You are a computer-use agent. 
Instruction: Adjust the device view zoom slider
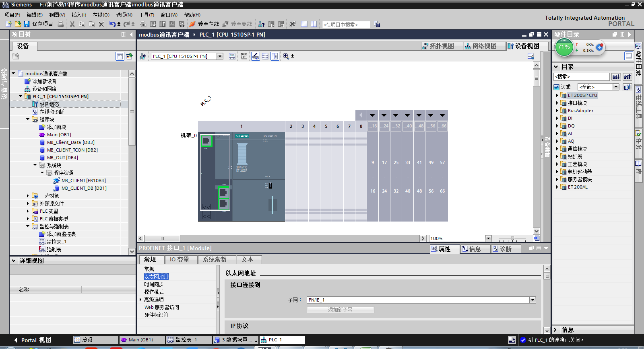coord(512,238)
